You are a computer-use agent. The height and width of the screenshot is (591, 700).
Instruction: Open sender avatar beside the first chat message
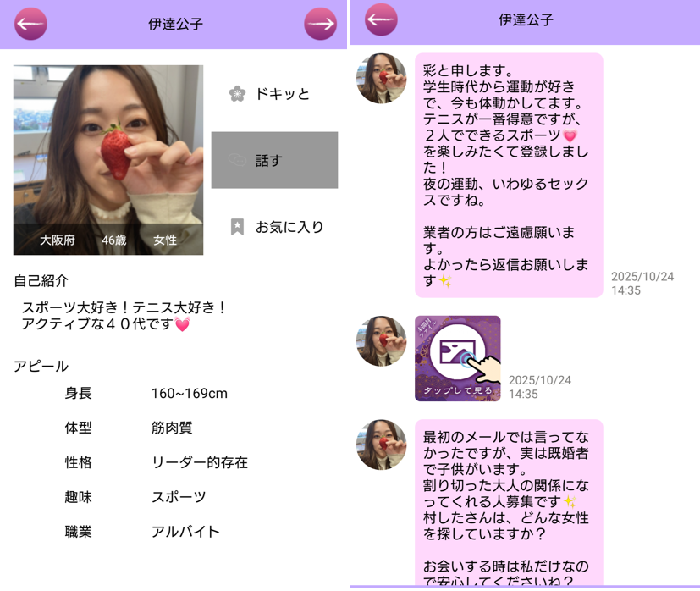pos(381,78)
